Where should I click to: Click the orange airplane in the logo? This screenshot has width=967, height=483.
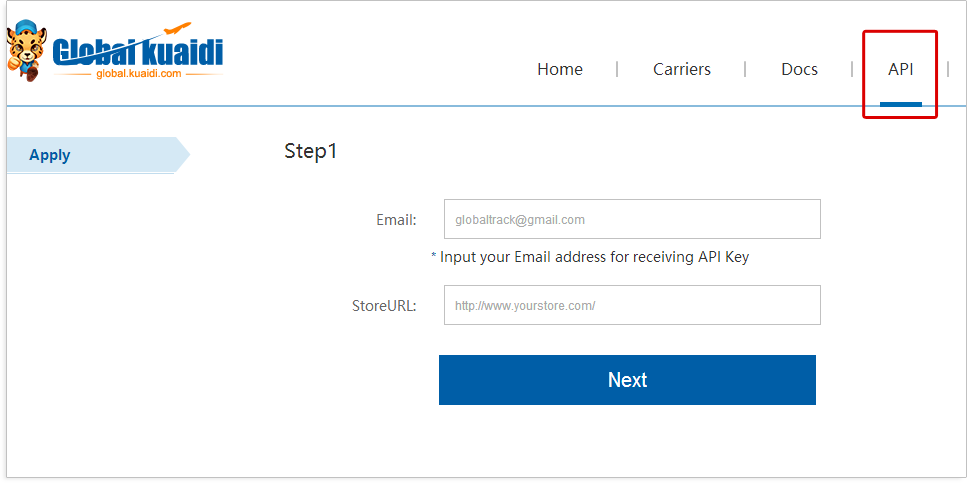point(178,30)
